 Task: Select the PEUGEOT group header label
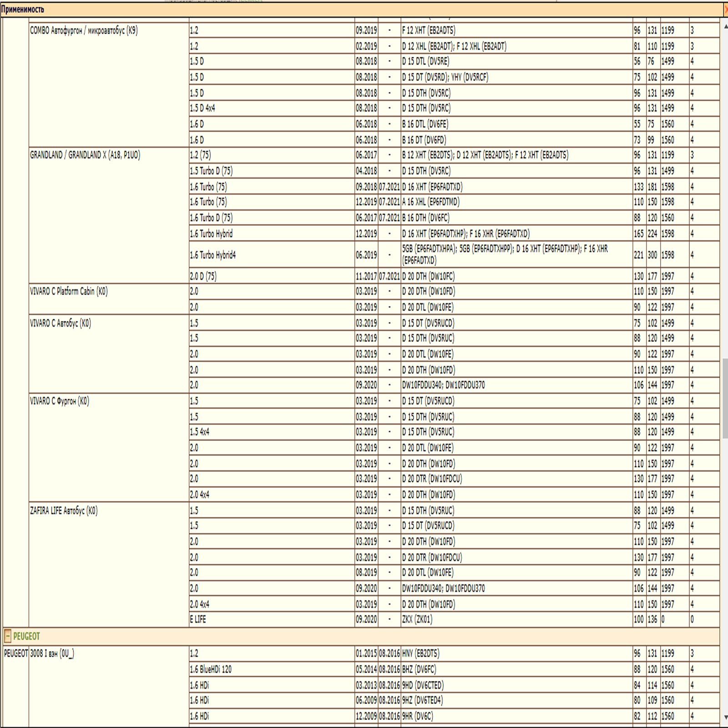pyautogui.click(x=26, y=636)
